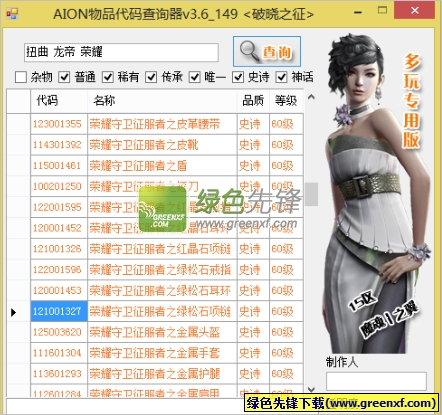Enable the 杂物 checkbox
Image resolution: width=442 pixels, height=415 pixels.
pos(21,77)
